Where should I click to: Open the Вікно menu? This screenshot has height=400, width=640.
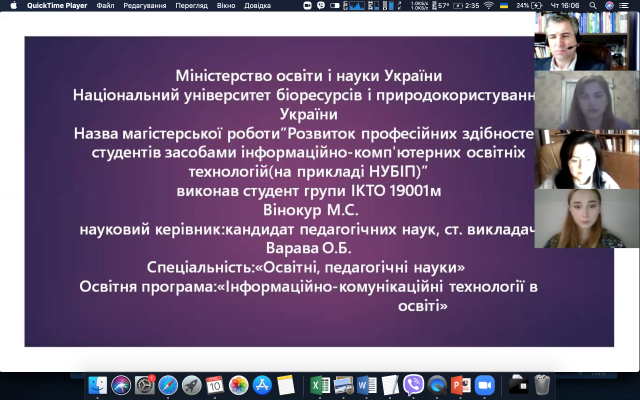tap(226, 5)
